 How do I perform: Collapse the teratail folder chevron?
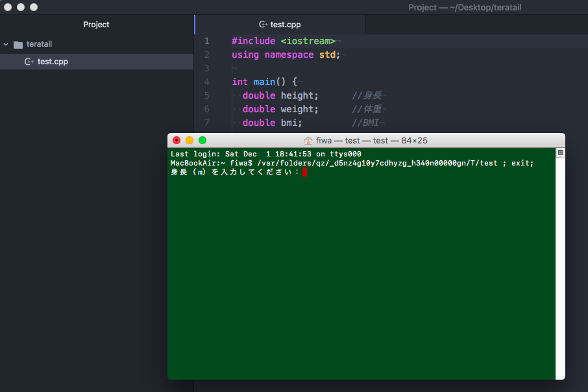click(6, 44)
